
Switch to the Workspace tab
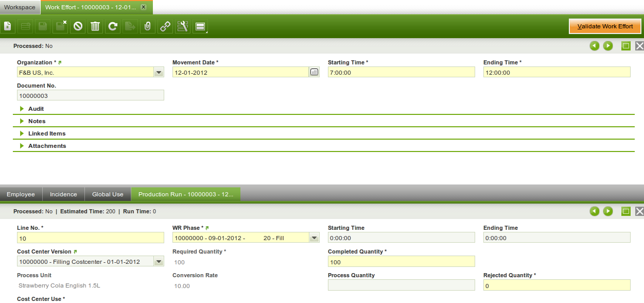click(x=20, y=7)
